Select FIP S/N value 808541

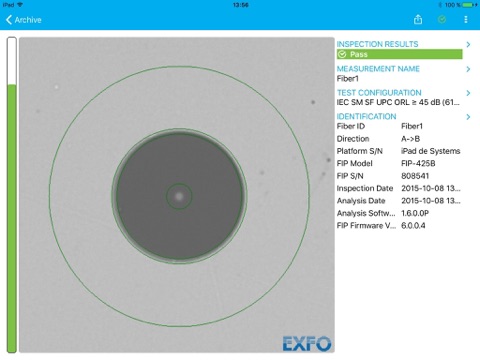415,176
